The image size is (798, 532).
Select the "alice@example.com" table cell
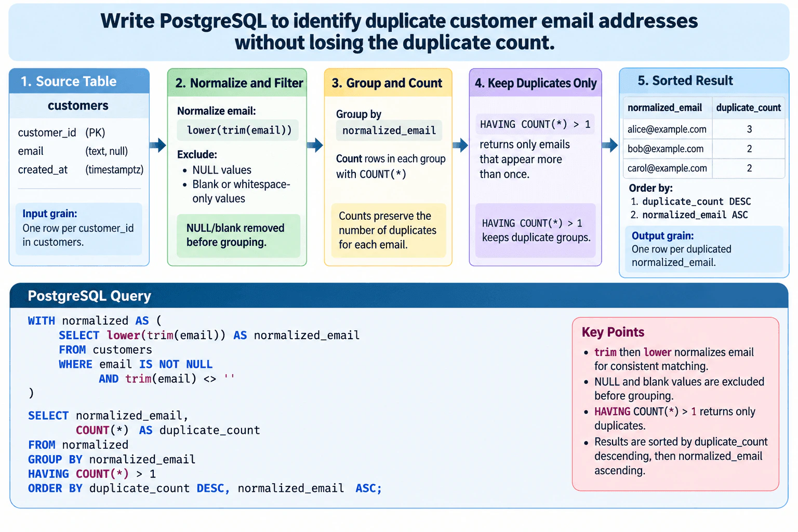(x=667, y=129)
